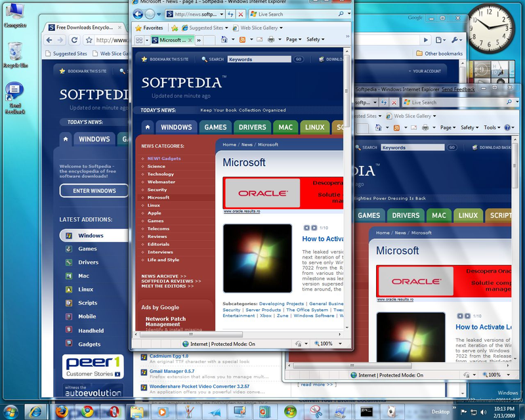Screen dimensions: 525x420
Task: Expand Suggested Sites dropdown in the front IE window
Action: pos(226,28)
